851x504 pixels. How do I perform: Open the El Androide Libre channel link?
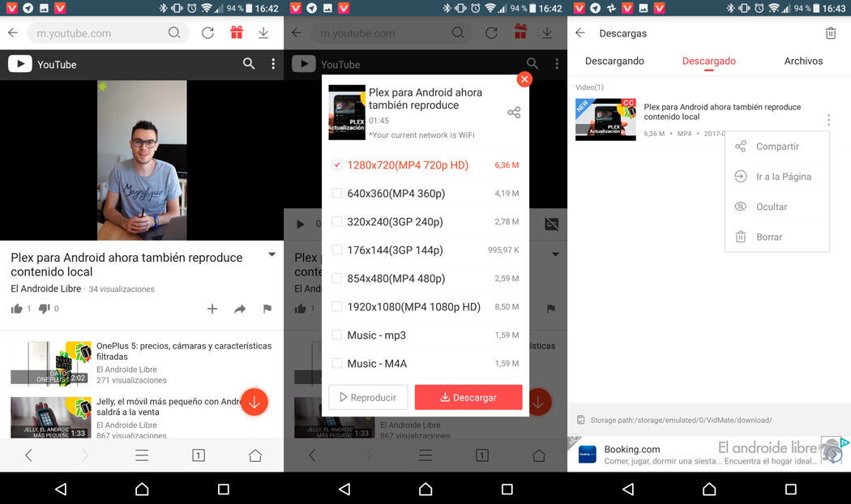(x=46, y=288)
